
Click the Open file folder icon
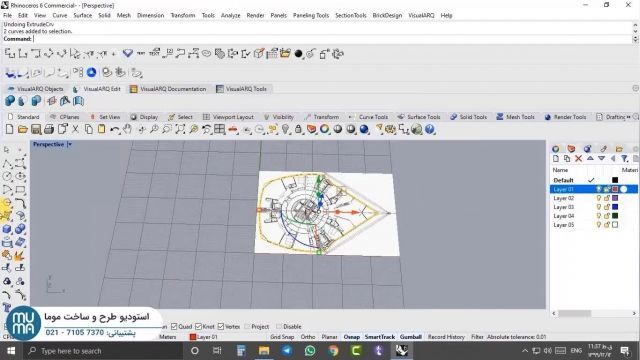pos(23,129)
